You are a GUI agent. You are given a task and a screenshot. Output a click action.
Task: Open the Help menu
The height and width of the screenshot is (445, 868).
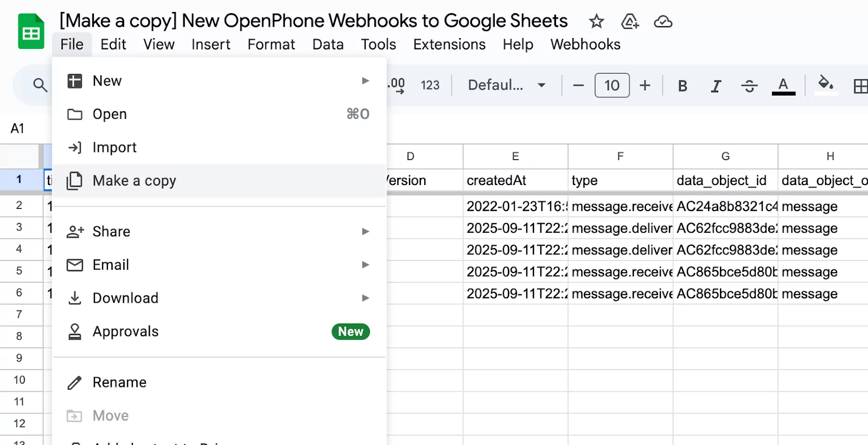518,44
